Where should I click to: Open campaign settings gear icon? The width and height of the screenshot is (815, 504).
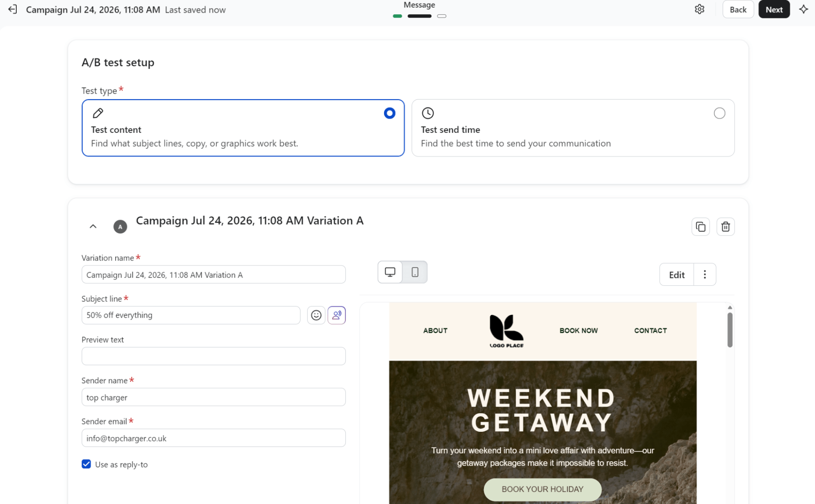(x=699, y=9)
